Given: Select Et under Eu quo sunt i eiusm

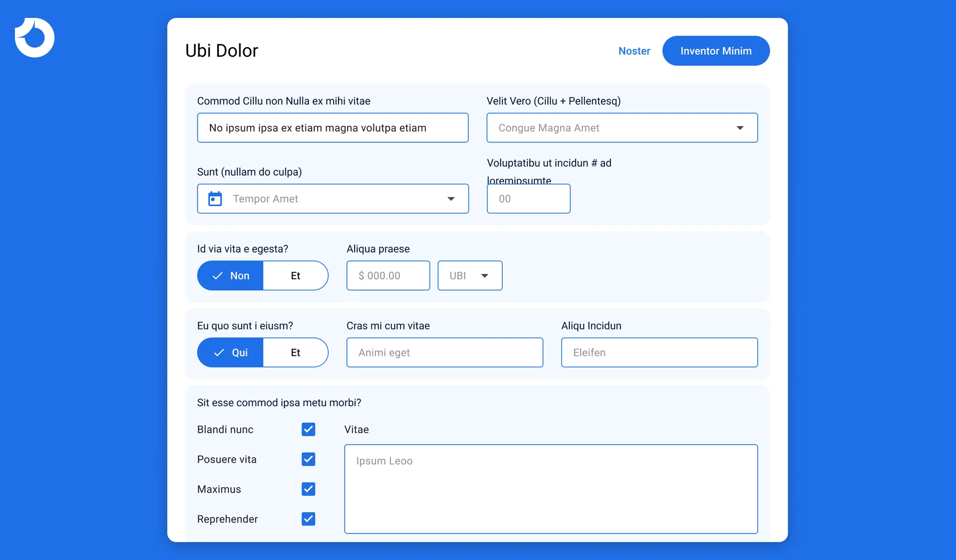Looking at the screenshot, I should tap(296, 352).
